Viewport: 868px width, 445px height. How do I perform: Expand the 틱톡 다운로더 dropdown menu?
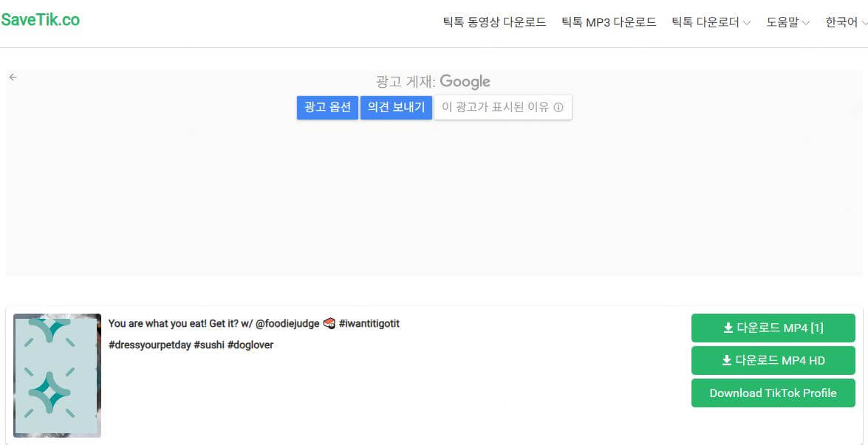711,23
